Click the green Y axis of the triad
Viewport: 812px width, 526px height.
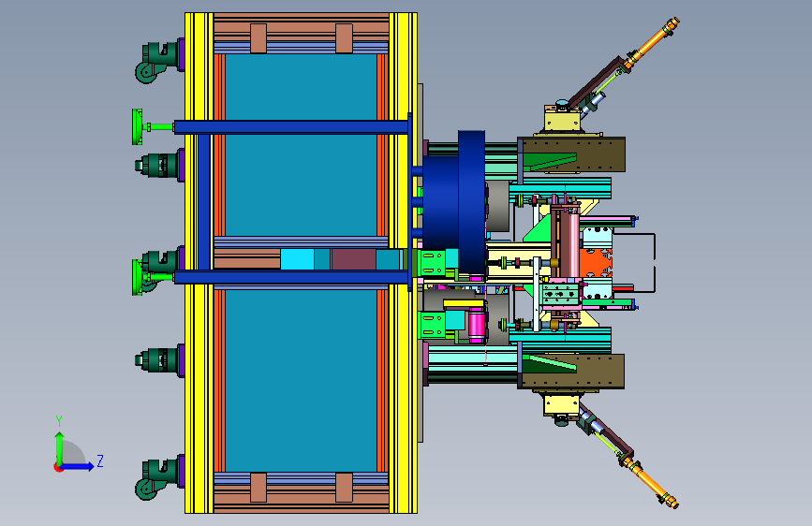(x=59, y=446)
